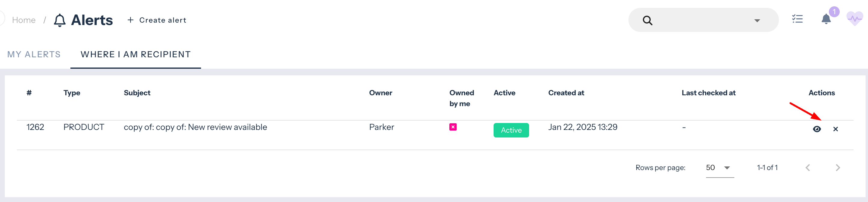Click the plus icon for Create alert
The height and width of the screenshot is (202, 868).
[130, 20]
